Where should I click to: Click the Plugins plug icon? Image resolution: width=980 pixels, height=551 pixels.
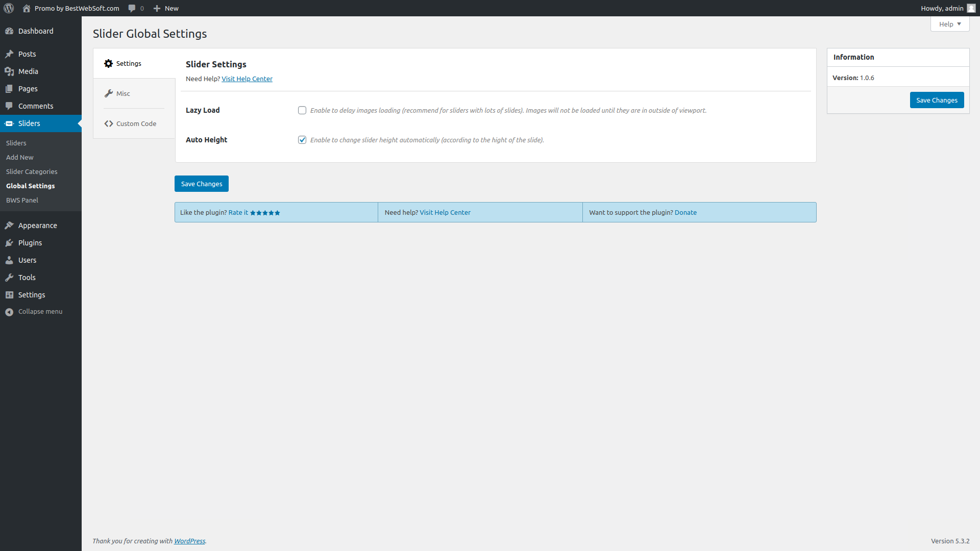tap(9, 243)
